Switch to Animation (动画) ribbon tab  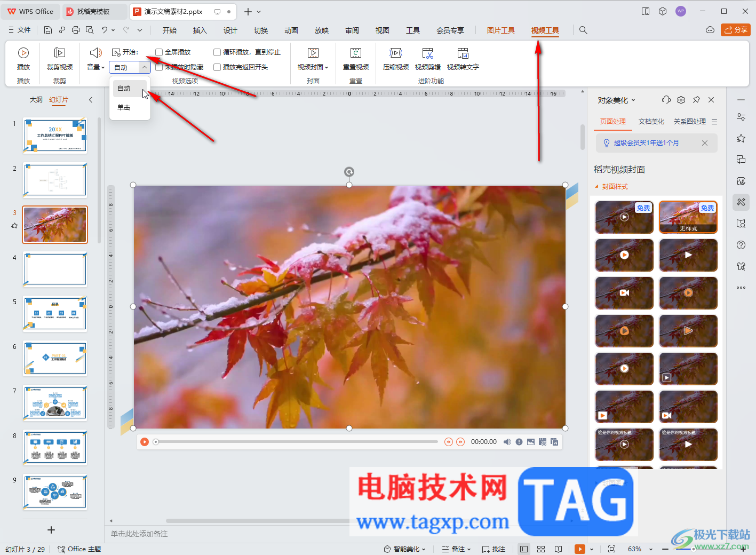tap(291, 30)
